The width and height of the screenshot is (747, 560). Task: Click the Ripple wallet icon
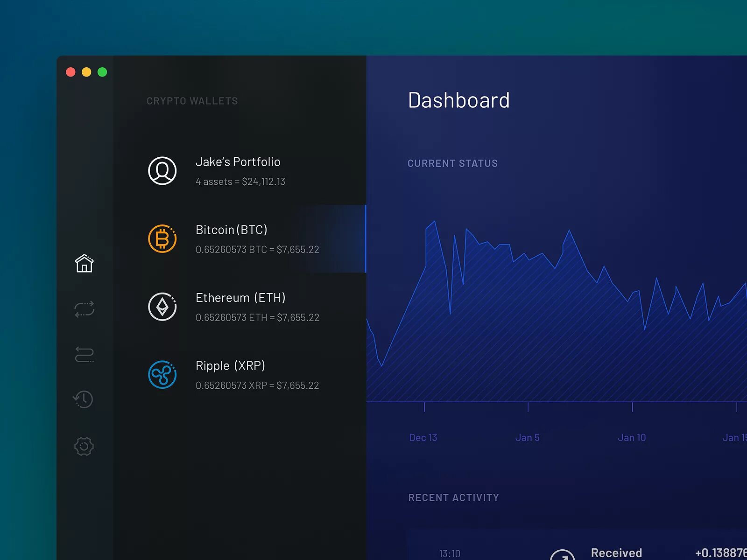click(x=162, y=374)
